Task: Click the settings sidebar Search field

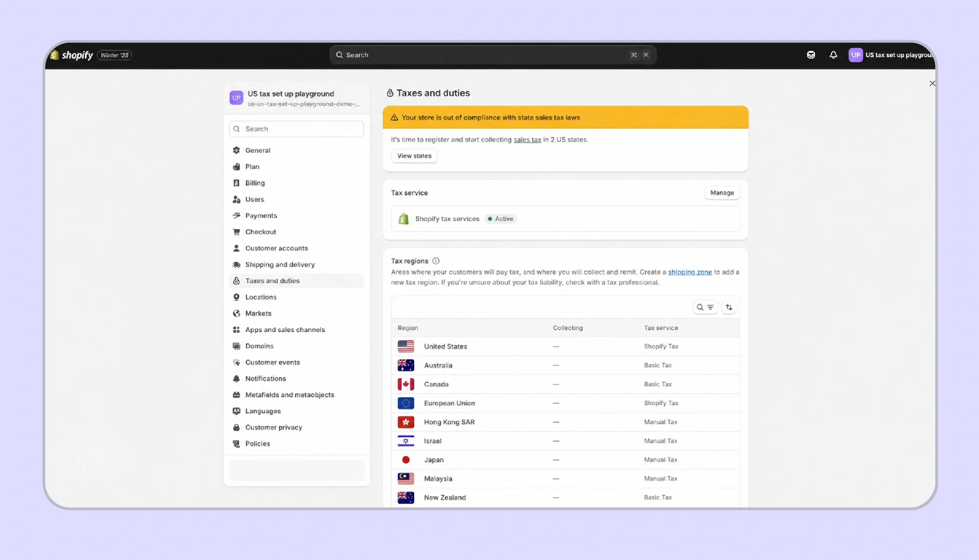Action: (x=296, y=129)
